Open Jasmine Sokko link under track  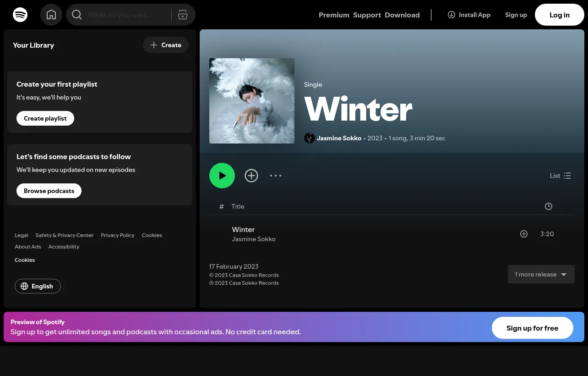[x=254, y=239]
